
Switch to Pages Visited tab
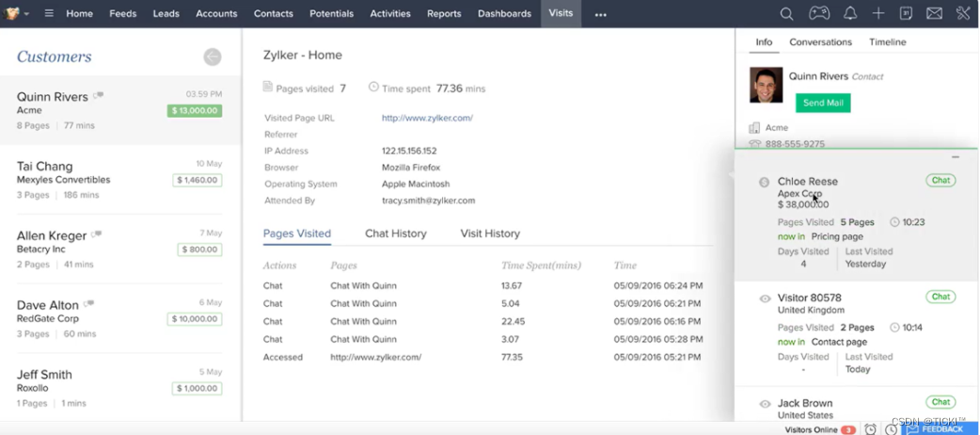(x=297, y=234)
